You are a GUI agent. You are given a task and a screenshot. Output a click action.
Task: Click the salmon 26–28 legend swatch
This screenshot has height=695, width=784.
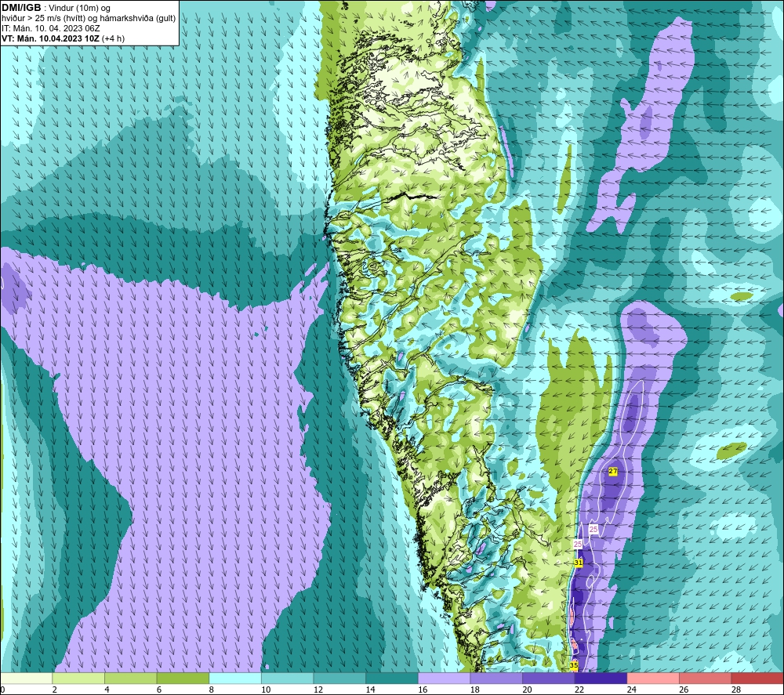coord(705,678)
